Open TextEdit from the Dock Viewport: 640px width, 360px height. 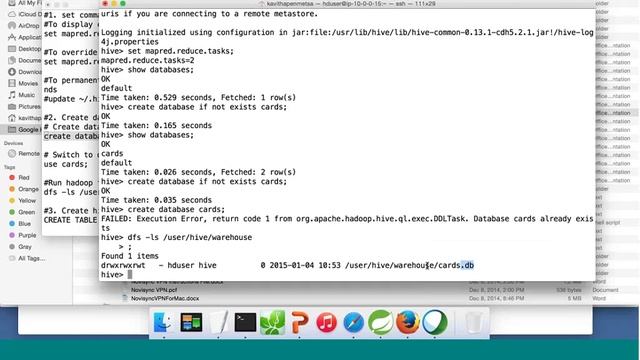point(218,322)
